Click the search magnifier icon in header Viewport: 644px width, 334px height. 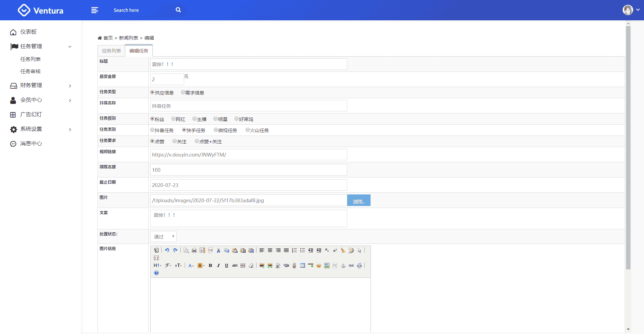click(x=178, y=10)
